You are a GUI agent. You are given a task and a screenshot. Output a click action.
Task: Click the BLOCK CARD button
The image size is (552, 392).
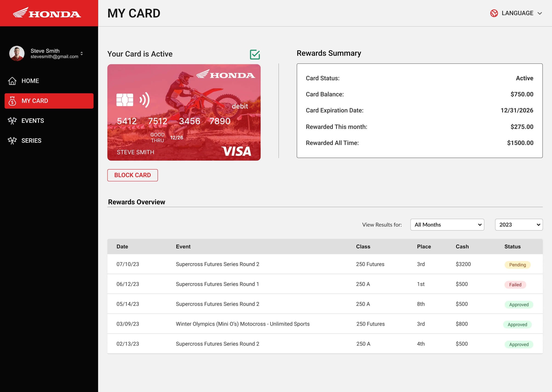click(132, 175)
